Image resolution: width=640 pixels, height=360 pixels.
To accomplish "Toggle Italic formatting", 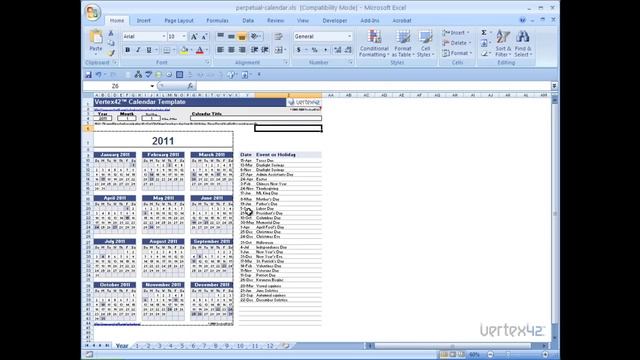I will tap(138, 50).
